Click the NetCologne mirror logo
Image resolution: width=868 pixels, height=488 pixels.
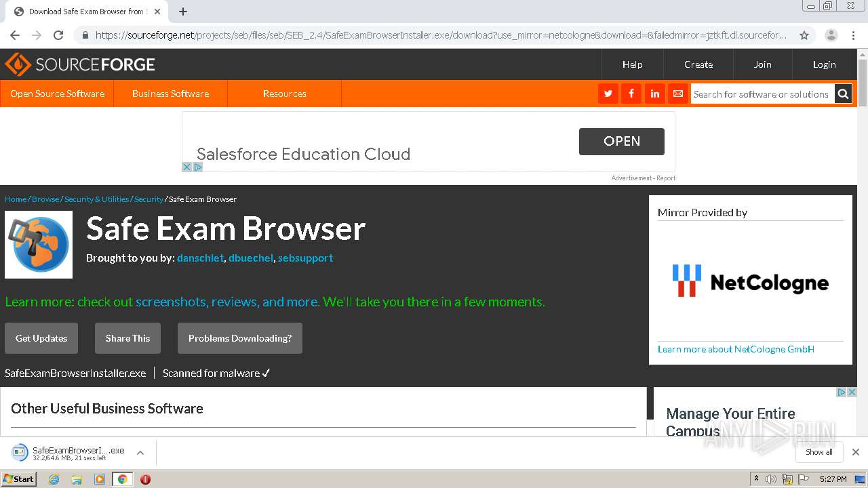750,281
